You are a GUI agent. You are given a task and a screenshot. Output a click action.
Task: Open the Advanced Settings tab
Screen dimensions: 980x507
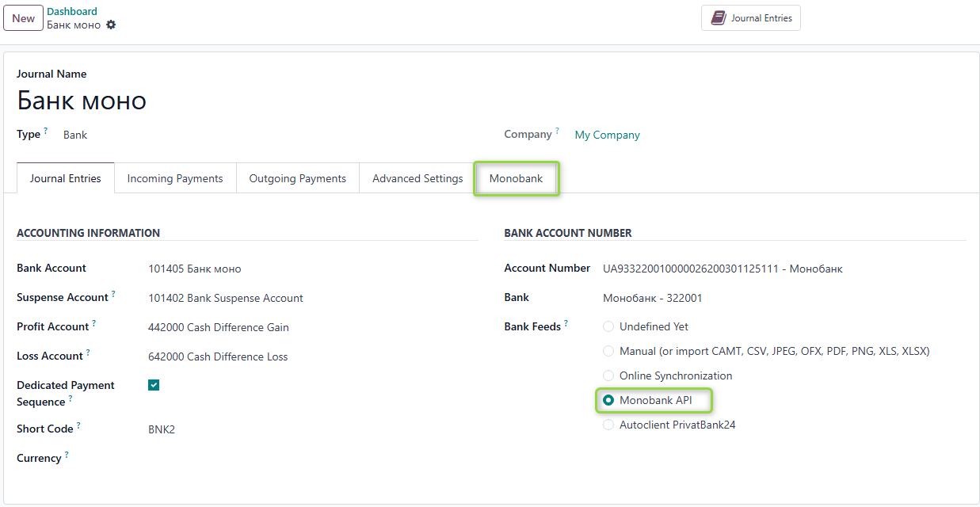click(417, 178)
